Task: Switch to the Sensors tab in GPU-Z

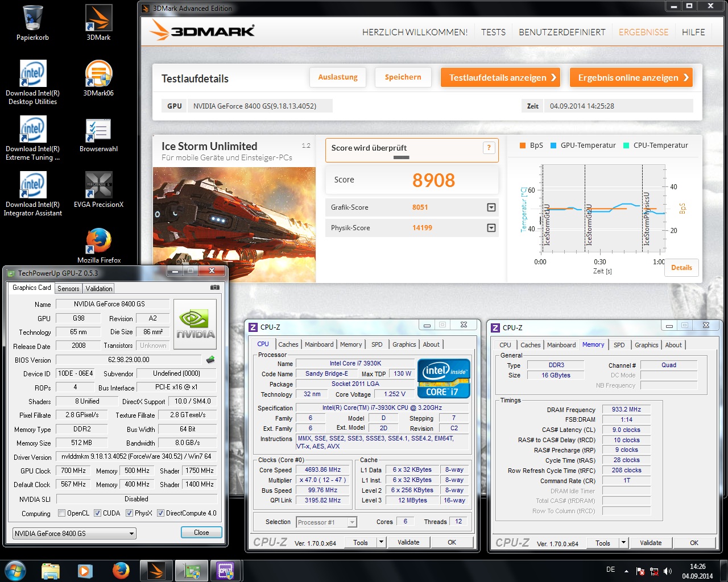Action: [x=68, y=289]
